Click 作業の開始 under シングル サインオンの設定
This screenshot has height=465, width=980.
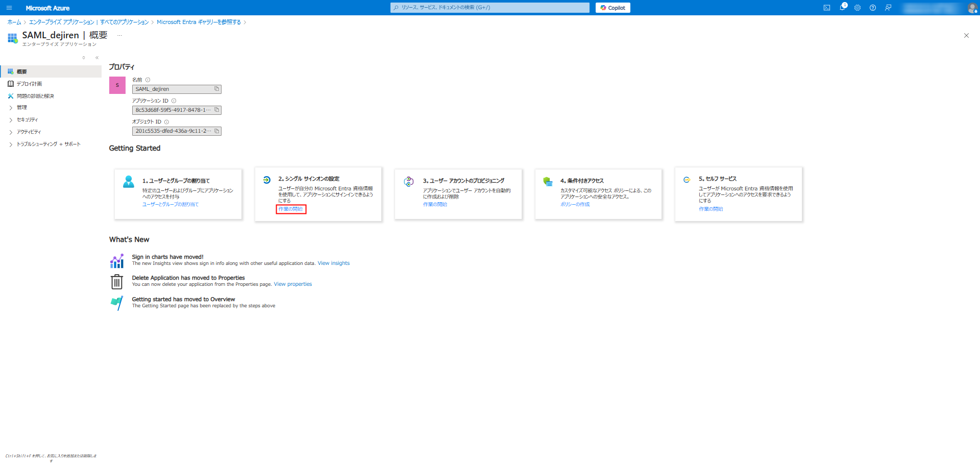tap(290, 209)
